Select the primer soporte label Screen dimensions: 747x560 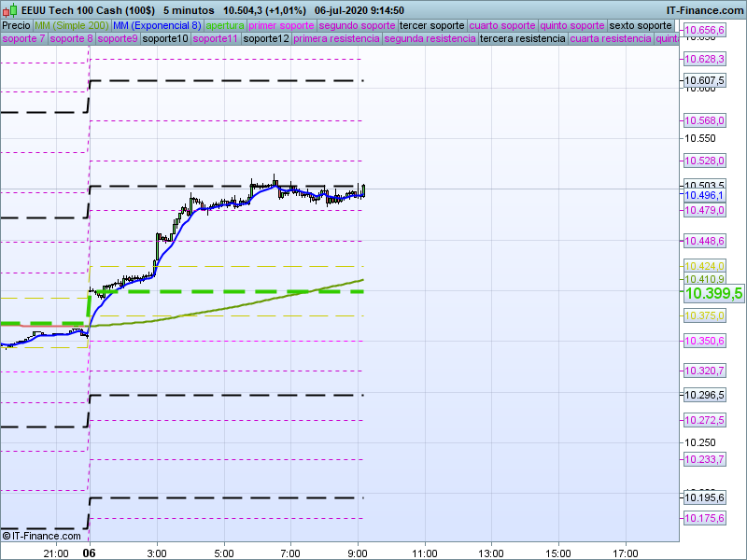[x=282, y=25]
